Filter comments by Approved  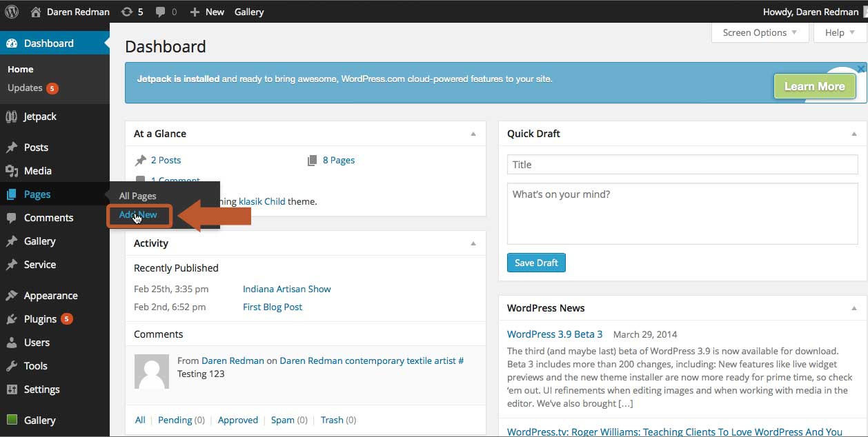[x=238, y=420]
